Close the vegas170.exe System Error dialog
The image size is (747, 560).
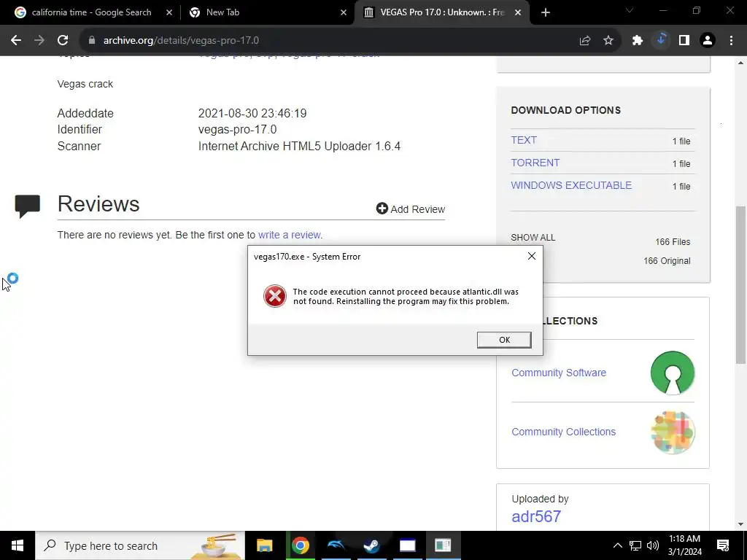coord(532,256)
